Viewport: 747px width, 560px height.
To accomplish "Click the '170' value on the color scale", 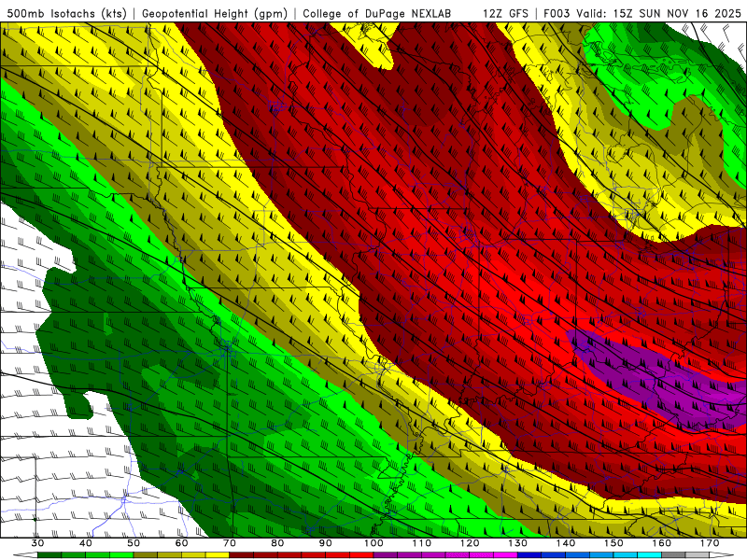I will pyautogui.click(x=710, y=543).
